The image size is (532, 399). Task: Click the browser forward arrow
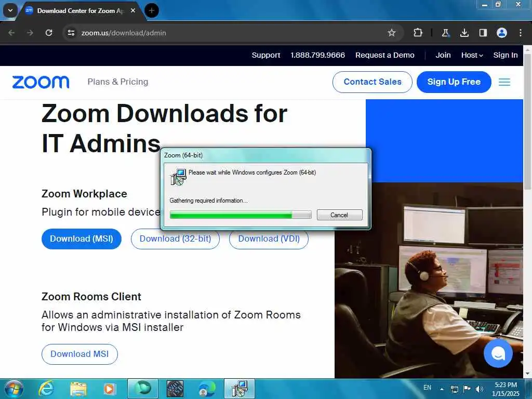[x=30, y=33]
